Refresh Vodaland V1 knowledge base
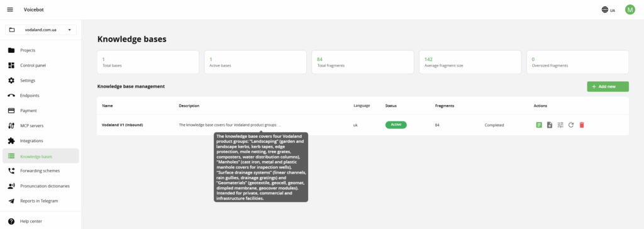The width and height of the screenshot is (644, 229). [x=571, y=125]
